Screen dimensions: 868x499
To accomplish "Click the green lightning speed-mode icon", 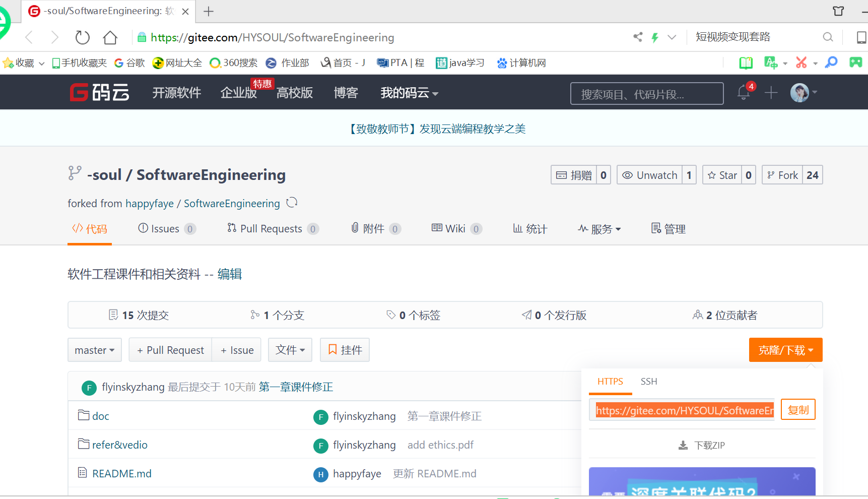I will pos(655,37).
